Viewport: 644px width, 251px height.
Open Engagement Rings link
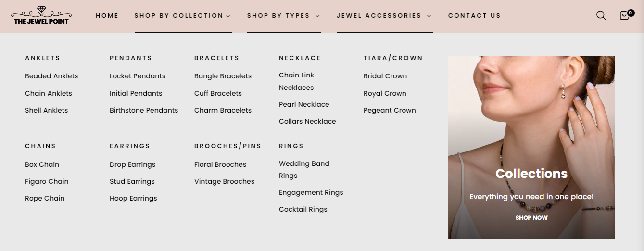(x=311, y=192)
